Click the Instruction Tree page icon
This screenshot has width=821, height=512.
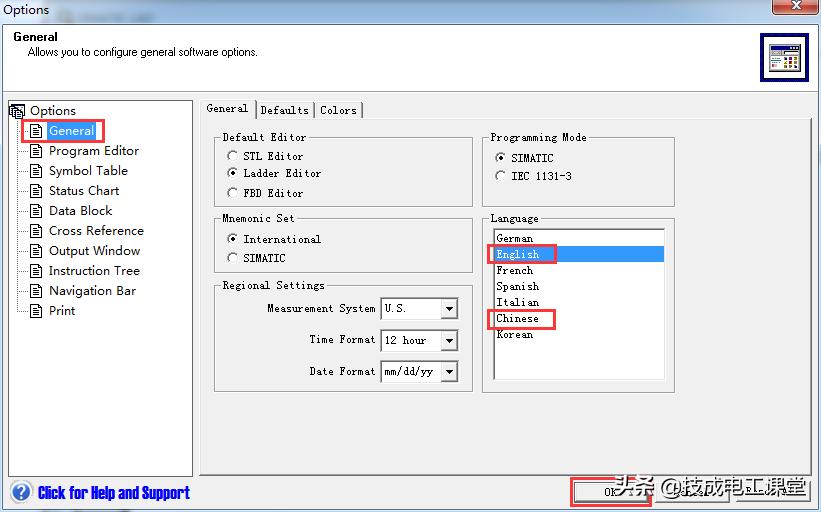[x=36, y=271]
